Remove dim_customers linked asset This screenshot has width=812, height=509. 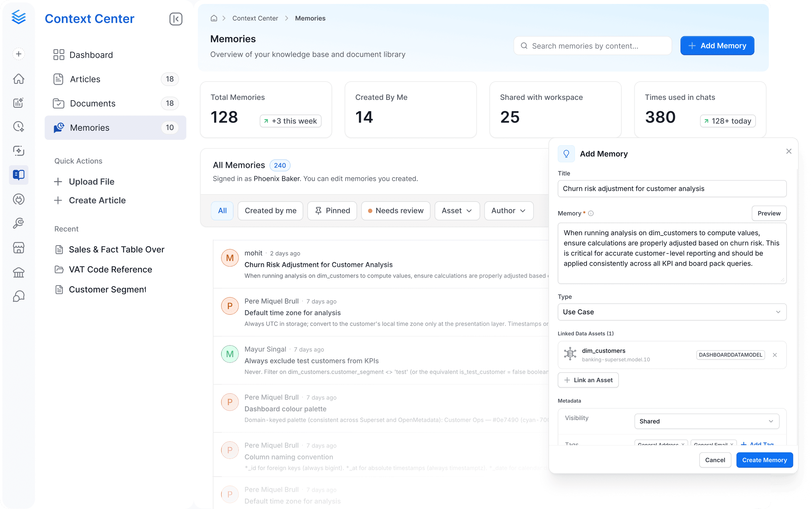click(774, 355)
